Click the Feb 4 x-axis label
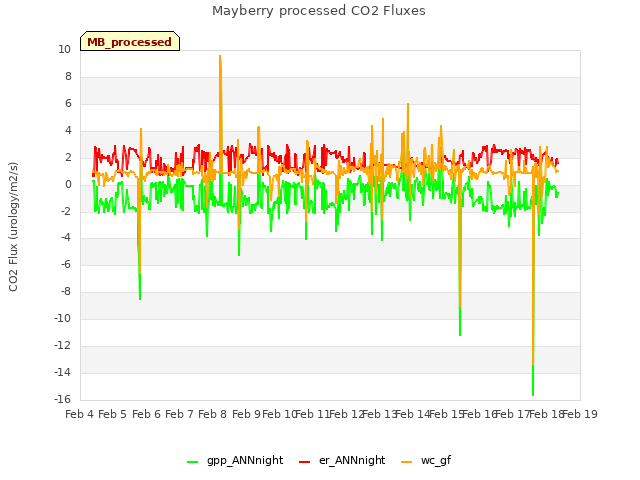The height and width of the screenshot is (480, 640). pos(80,414)
